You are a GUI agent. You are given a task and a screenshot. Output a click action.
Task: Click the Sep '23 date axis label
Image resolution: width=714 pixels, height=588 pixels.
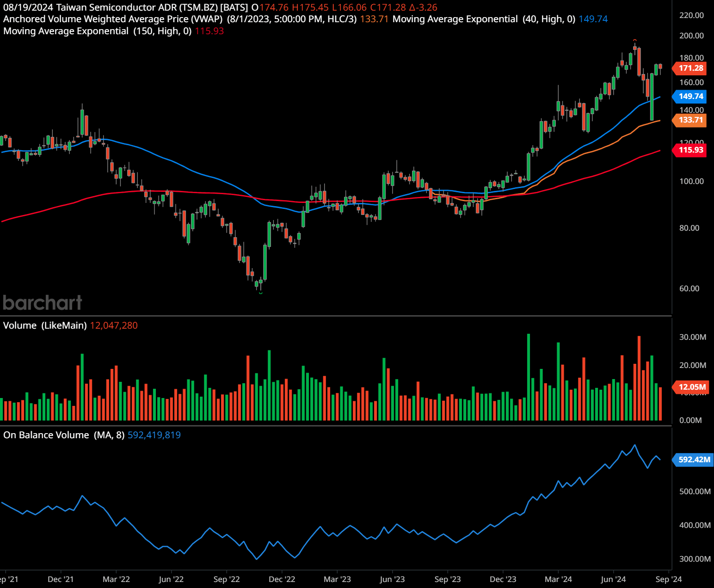pos(448,579)
